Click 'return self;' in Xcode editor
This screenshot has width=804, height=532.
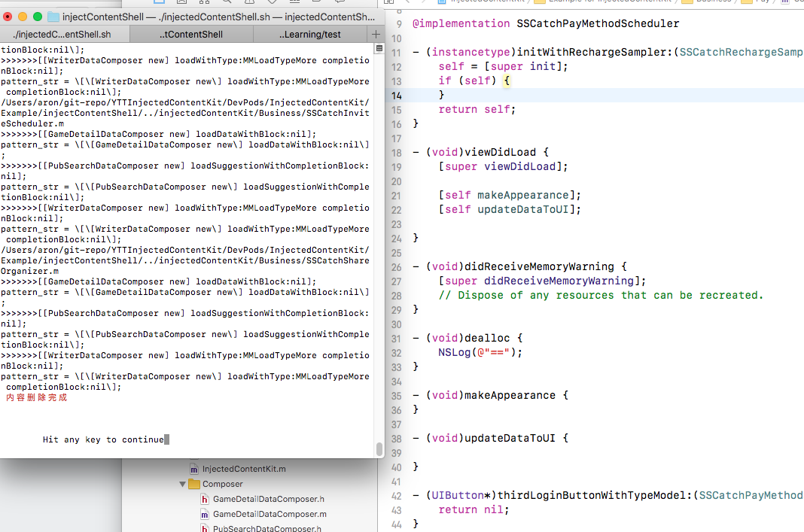pos(477,109)
